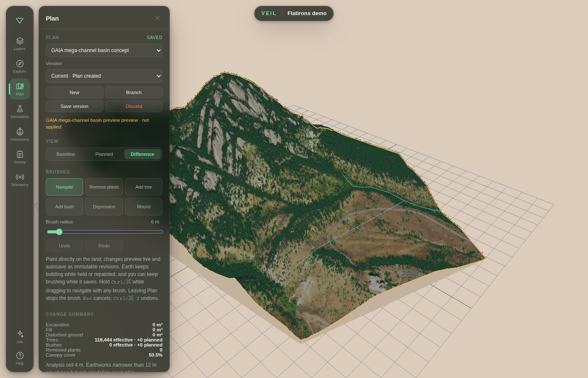Select the Depression brush
588x378 pixels.
(104, 207)
